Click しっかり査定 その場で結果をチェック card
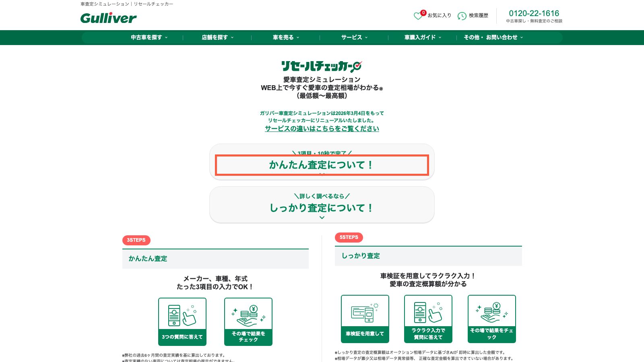This screenshot has width=644, height=362. tap(492, 319)
